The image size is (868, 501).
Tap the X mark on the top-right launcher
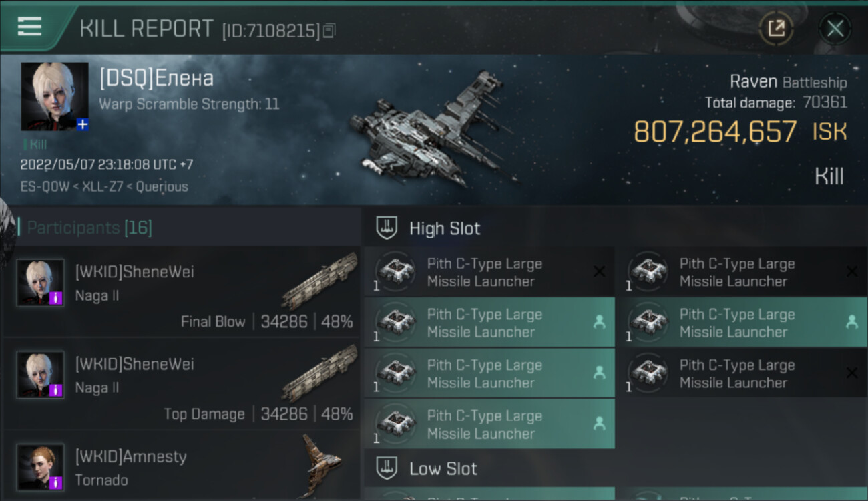[851, 271]
